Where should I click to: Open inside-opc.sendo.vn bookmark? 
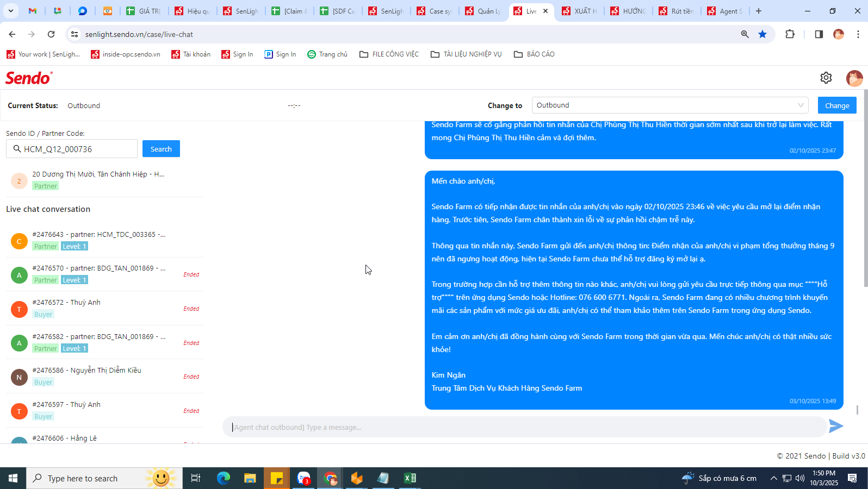[126, 54]
